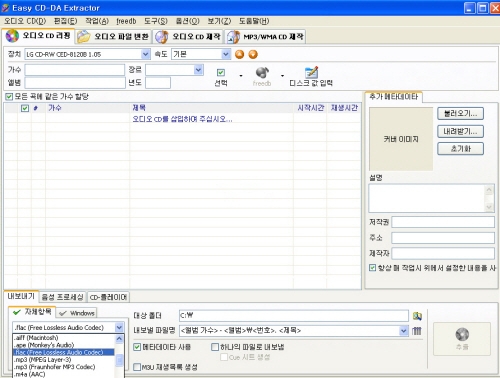Select the 내보내기 tab
This screenshot has height=378, width=500.
tap(21, 296)
